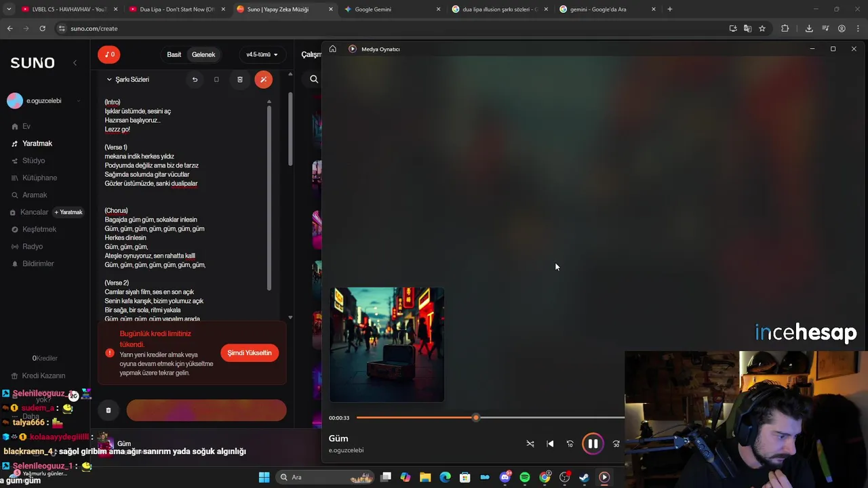Viewport: 868px width, 488px height.
Task: Click the trash button beside the create bar
Action: (108, 410)
